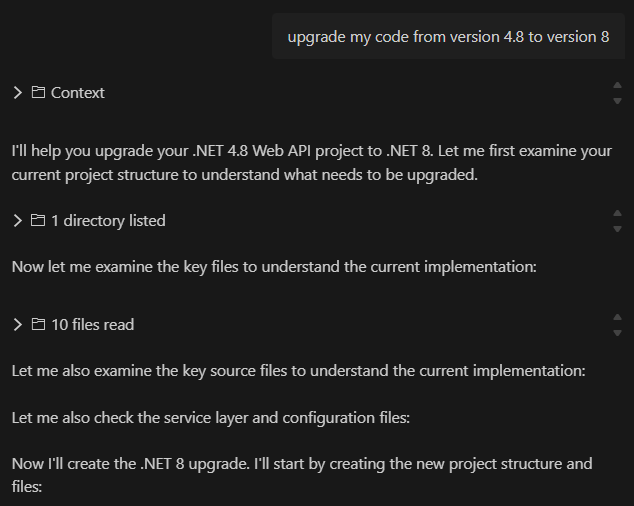
Task: Open the Context label
Action: [x=78, y=93]
